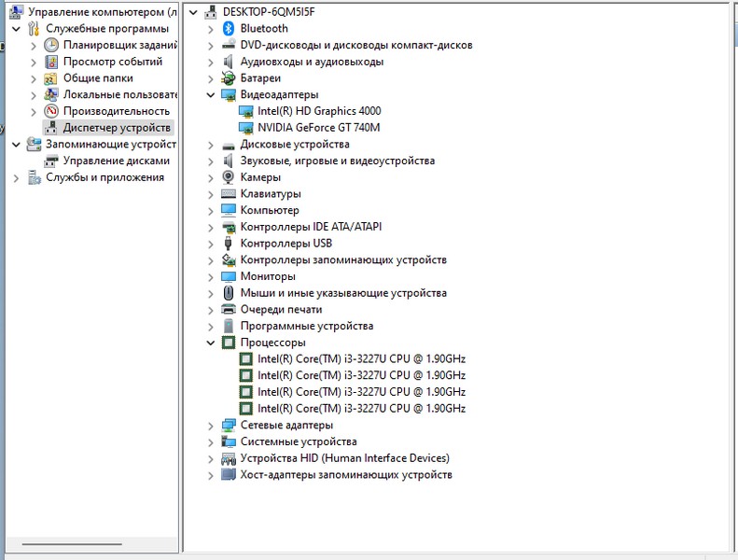Select Просмотр событий in left tree
This screenshot has height=560, width=738.
click(112, 62)
